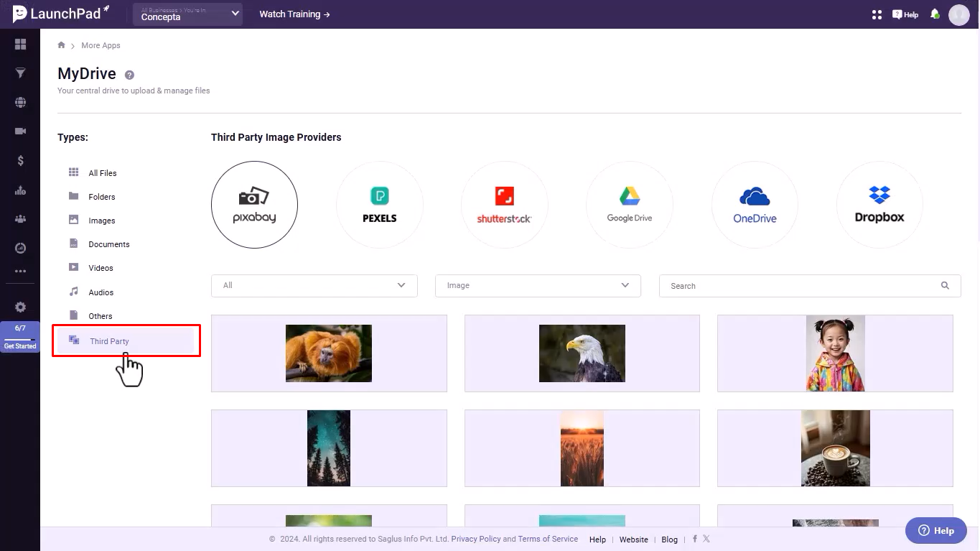980x551 pixels.
Task: Select the latte coffee cup image
Action: [835, 448]
